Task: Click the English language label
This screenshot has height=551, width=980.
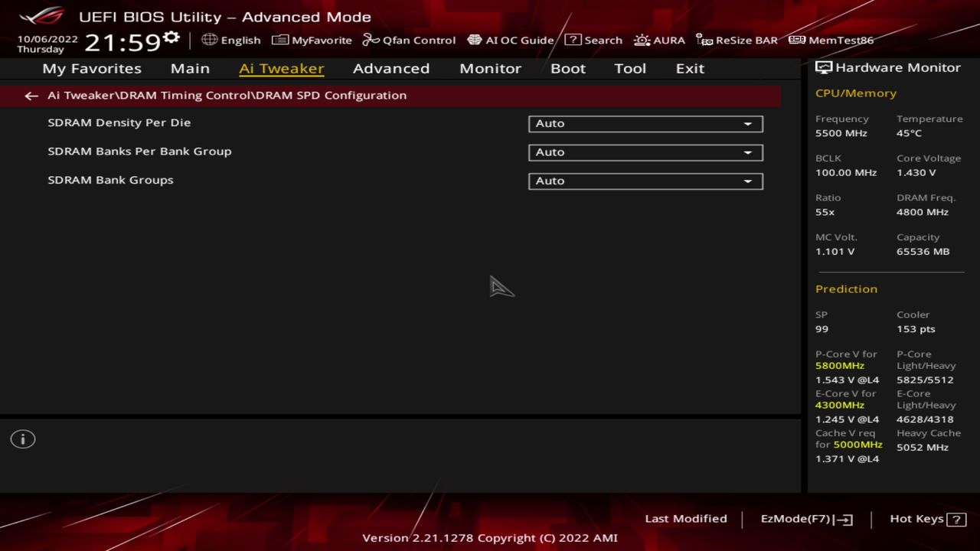Action: pos(241,40)
